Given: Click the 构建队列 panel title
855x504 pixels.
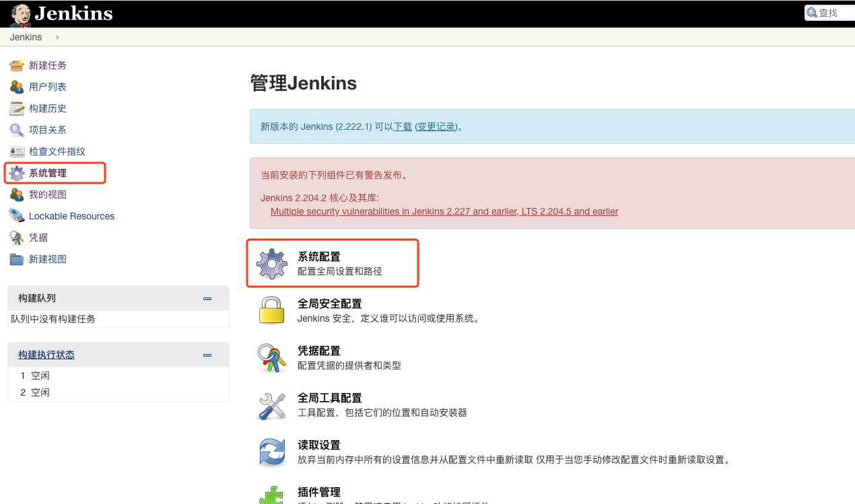Looking at the screenshot, I should [x=37, y=298].
